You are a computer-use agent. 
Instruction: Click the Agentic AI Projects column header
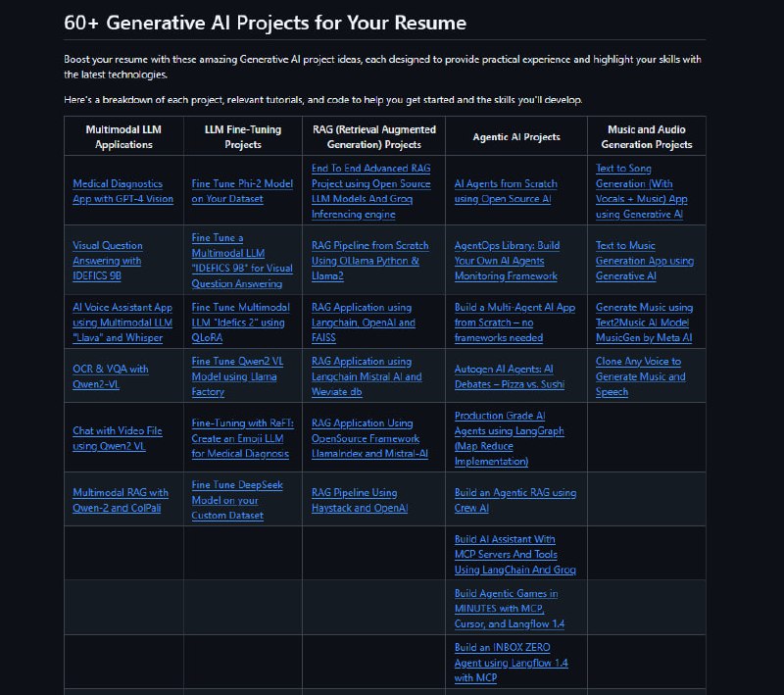point(516,136)
